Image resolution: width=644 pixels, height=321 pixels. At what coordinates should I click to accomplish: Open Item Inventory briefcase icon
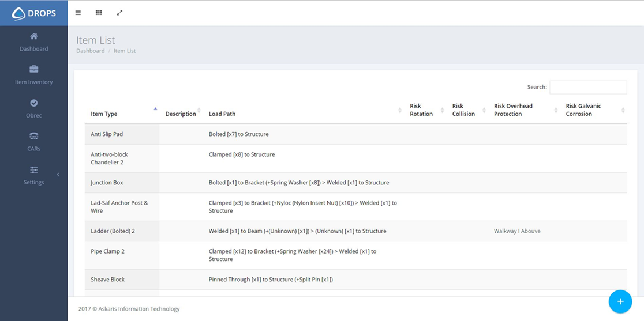[x=33, y=69]
